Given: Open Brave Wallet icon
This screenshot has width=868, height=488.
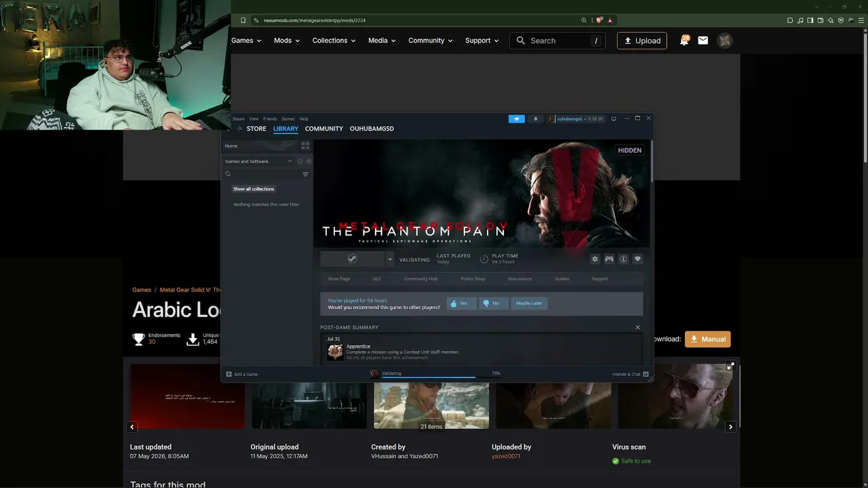Looking at the screenshot, I should click(x=821, y=20).
